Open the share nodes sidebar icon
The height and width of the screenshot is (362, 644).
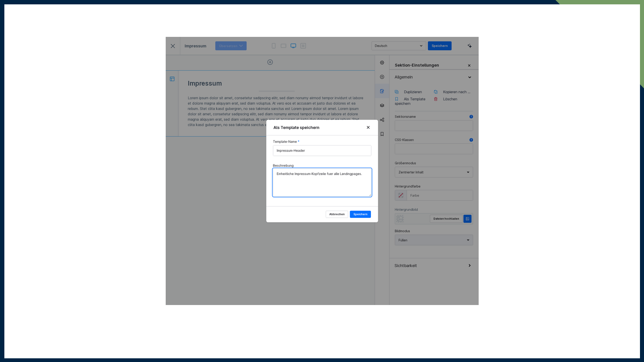pyautogui.click(x=382, y=120)
